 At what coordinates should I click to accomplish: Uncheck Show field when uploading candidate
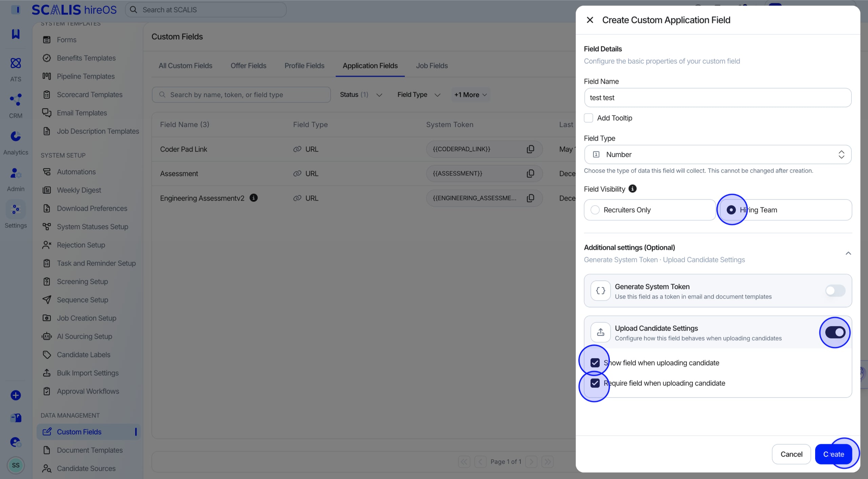pyautogui.click(x=595, y=363)
